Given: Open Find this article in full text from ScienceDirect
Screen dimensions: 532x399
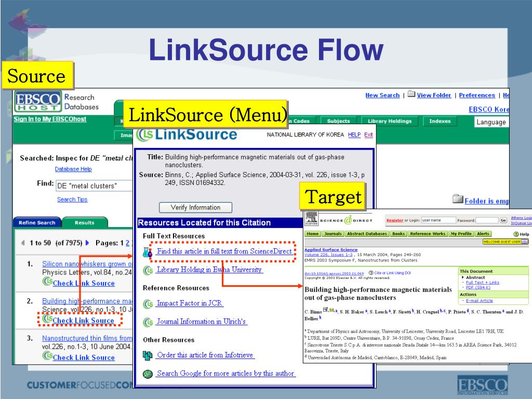Looking at the screenshot, I should 224,251.
